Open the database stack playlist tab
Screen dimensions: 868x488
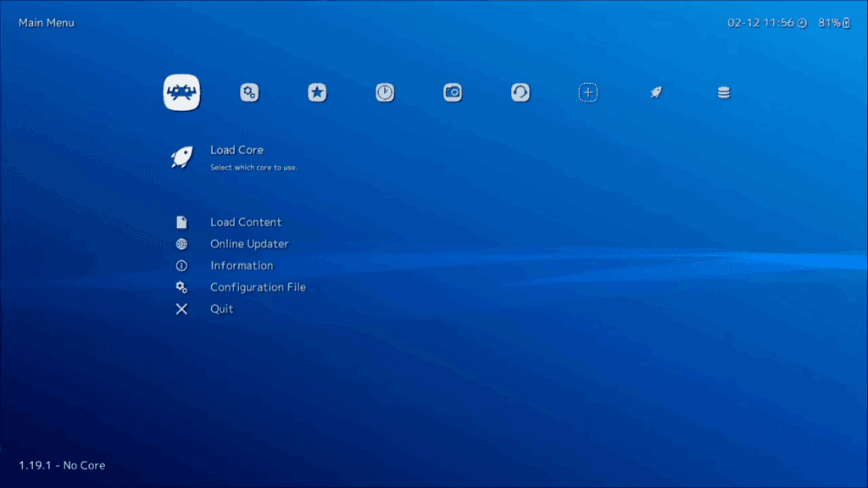tap(724, 92)
